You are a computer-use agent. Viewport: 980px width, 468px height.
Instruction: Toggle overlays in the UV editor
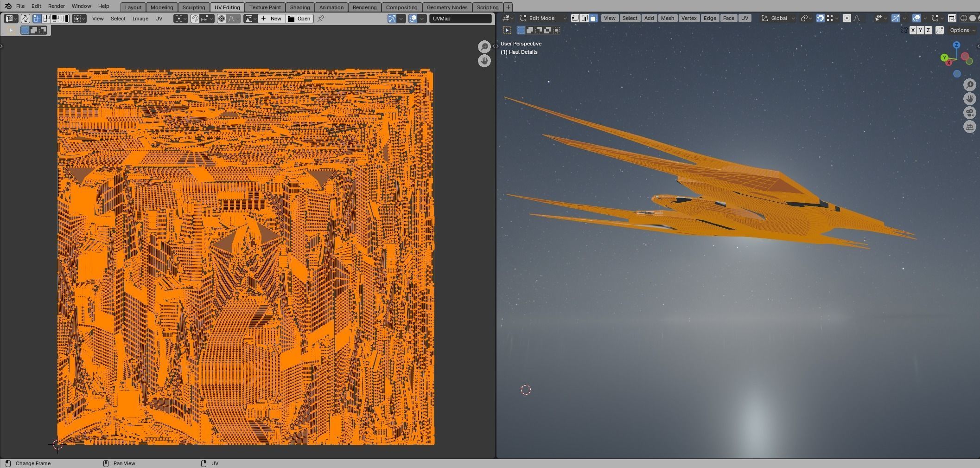coord(413,19)
